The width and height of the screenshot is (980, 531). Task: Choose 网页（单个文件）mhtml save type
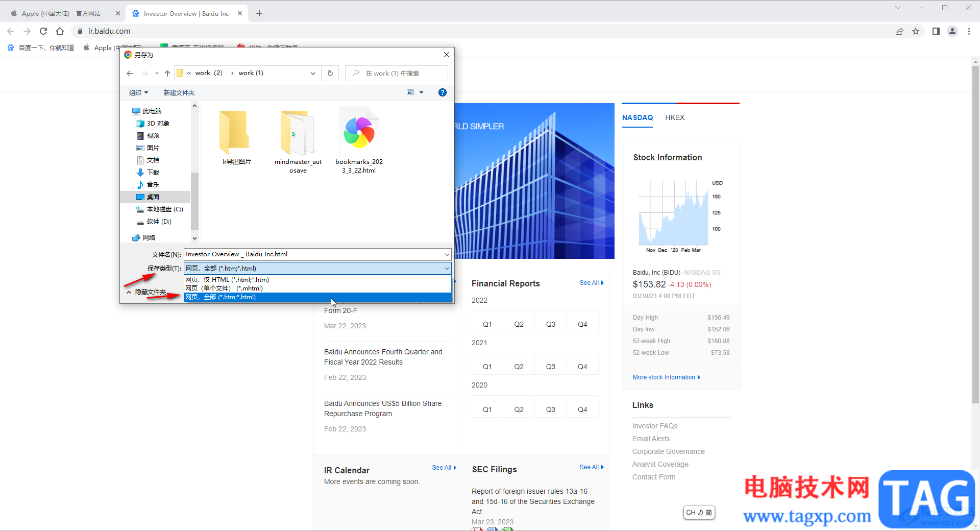click(x=317, y=288)
